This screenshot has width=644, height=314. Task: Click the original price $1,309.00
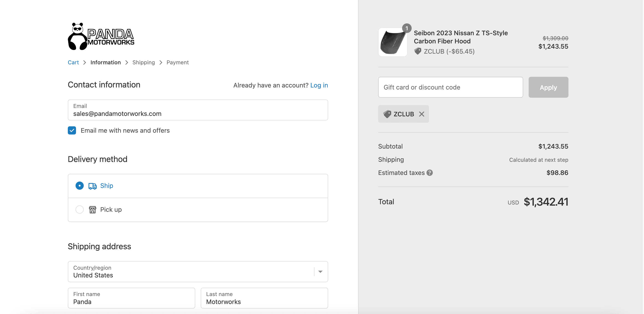click(x=555, y=38)
